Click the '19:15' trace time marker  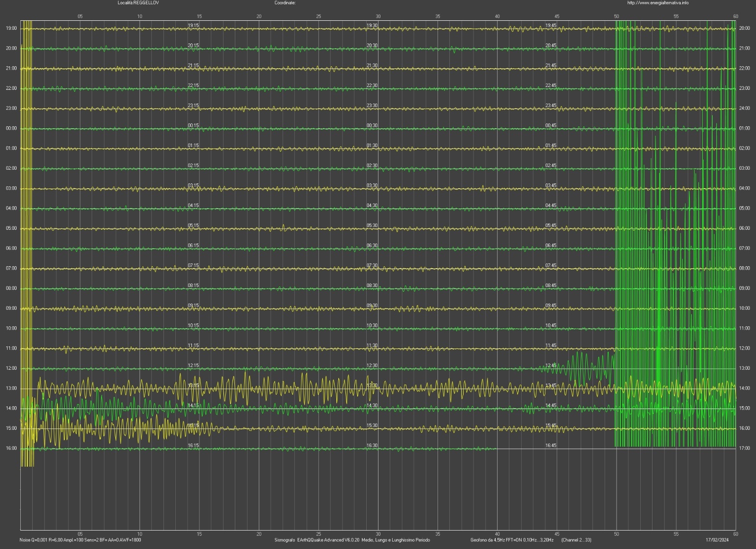(193, 26)
